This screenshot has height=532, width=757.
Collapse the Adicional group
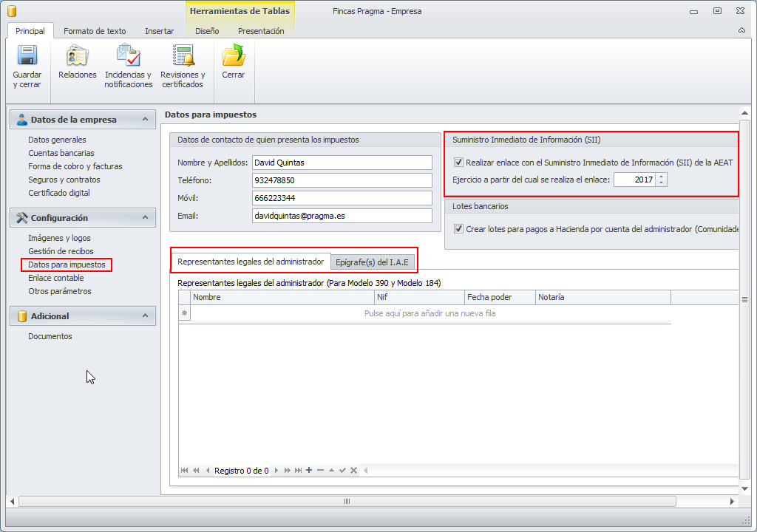point(146,316)
